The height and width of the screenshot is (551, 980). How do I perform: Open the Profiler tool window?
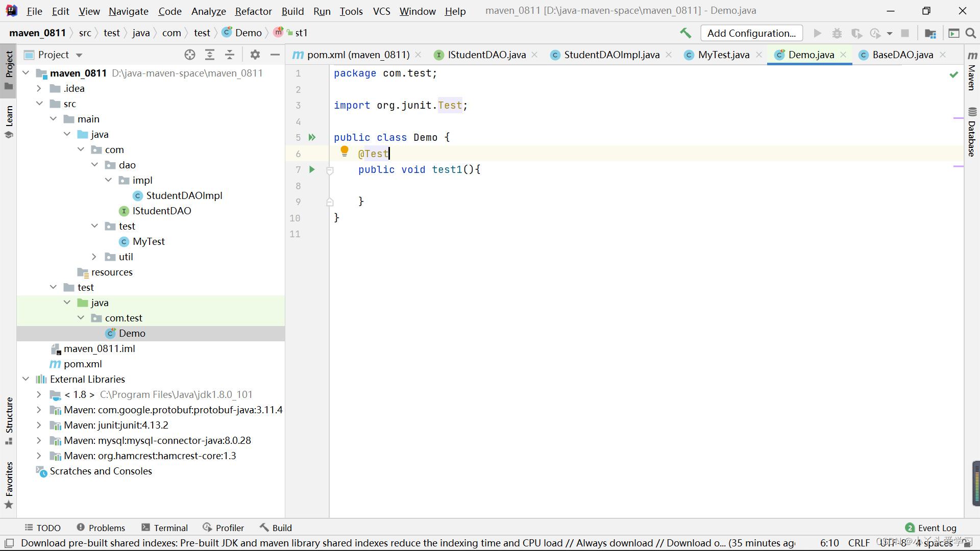click(x=224, y=528)
